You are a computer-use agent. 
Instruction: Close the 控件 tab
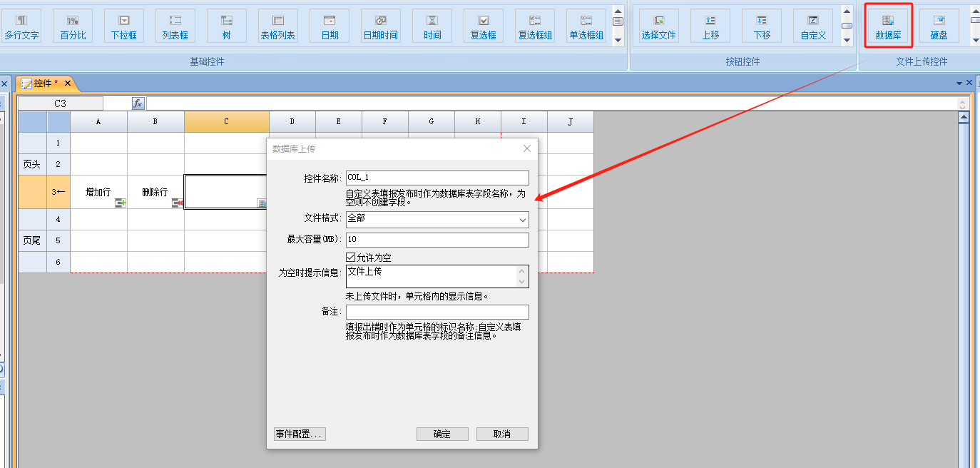point(68,83)
